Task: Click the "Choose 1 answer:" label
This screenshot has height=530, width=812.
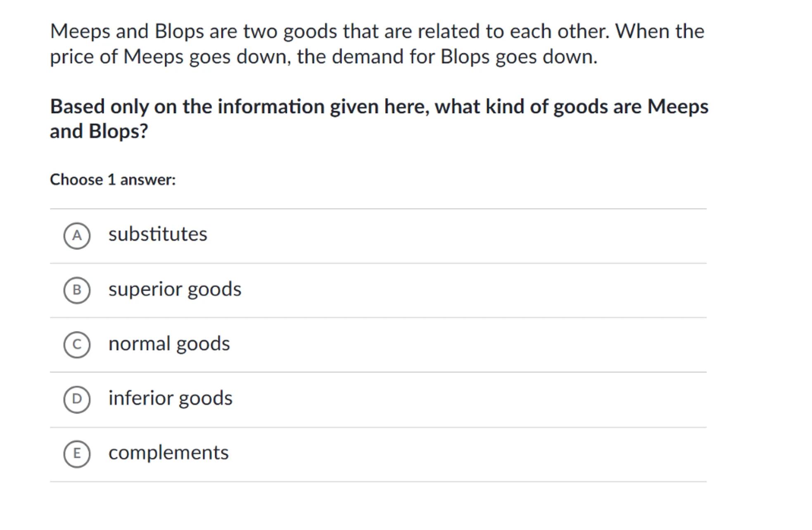Action: coord(113,180)
